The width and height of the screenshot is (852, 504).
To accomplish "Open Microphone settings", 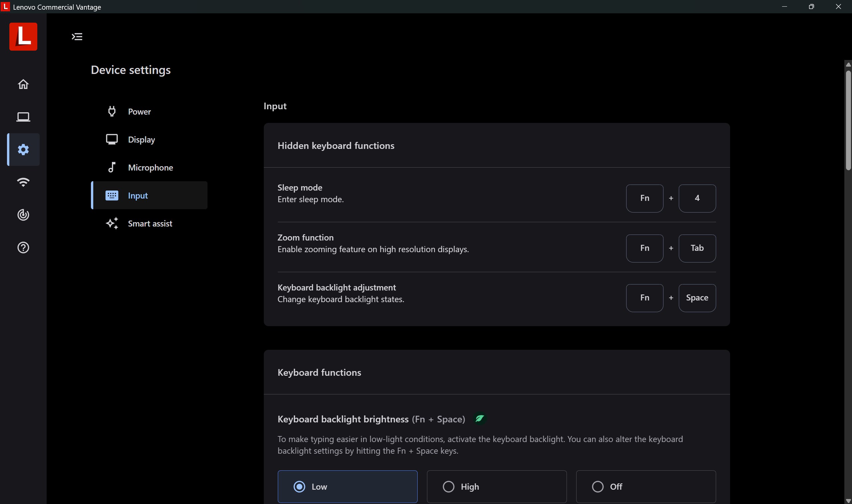I will (x=151, y=168).
